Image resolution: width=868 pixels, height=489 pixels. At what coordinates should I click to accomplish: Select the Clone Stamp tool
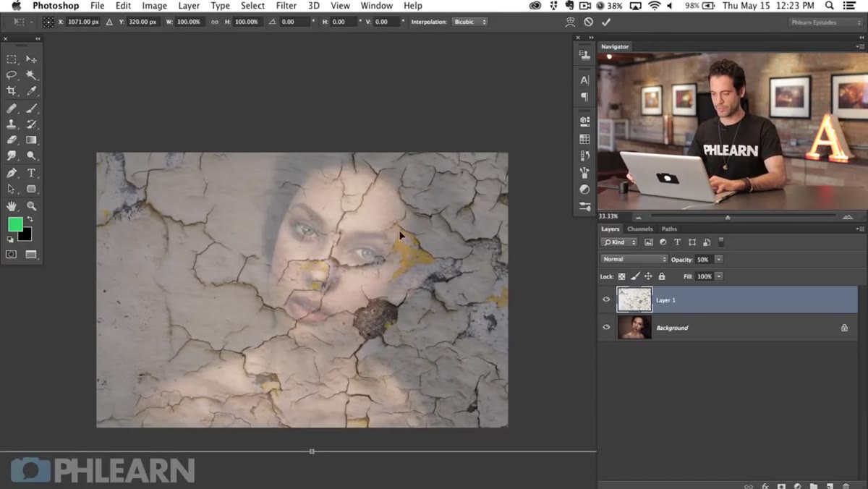click(12, 124)
